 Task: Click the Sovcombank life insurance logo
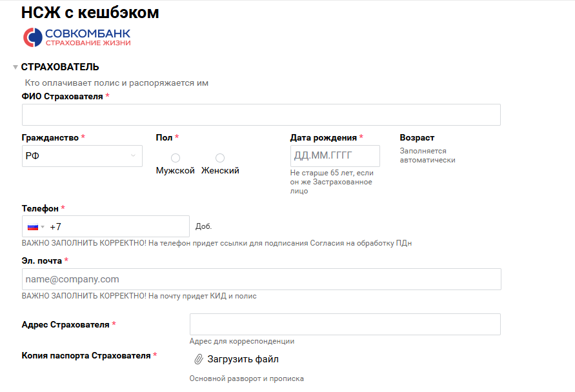pyautogui.click(x=77, y=37)
